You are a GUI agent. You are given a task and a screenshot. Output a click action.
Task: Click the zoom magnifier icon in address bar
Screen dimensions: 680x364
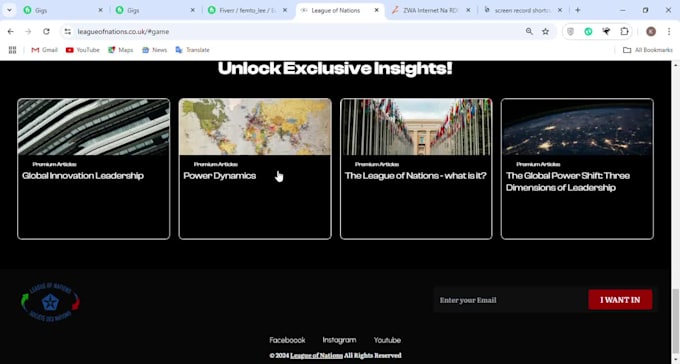529,31
